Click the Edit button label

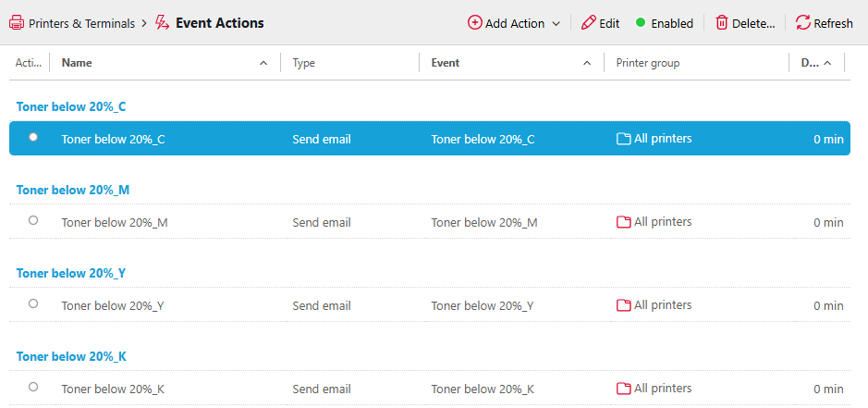pyautogui.click(x=609, y=23)
